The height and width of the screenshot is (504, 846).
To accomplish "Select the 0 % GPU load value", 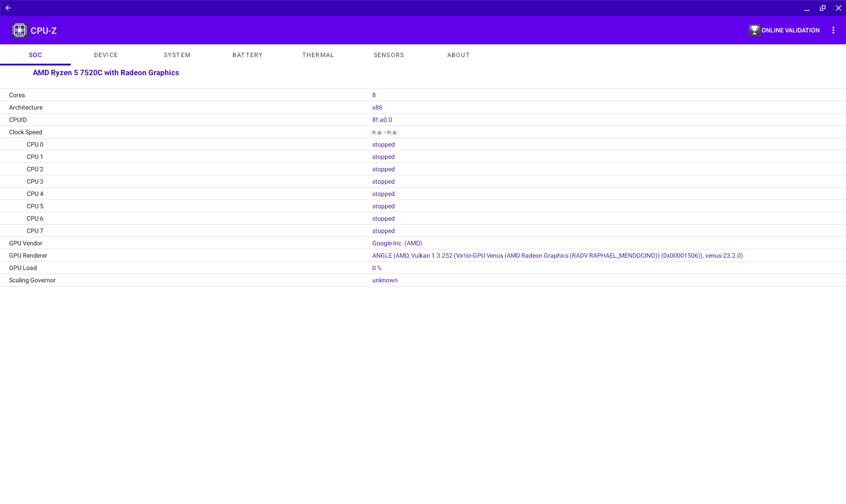I will point(377,268).
